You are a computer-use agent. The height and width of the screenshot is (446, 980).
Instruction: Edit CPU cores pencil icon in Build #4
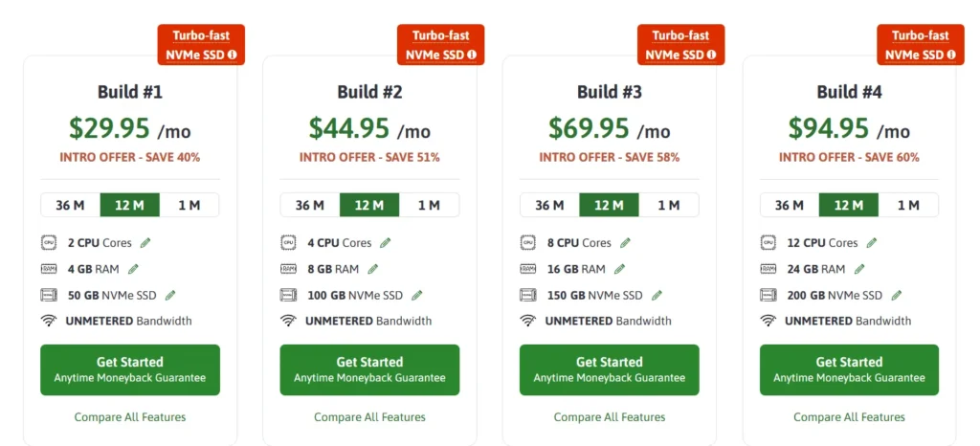[871, 243]
